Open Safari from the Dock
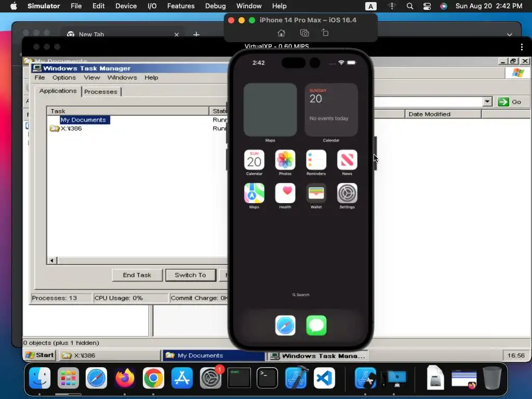This screenshot has width=532, height=399. click(x=96, y=378)
